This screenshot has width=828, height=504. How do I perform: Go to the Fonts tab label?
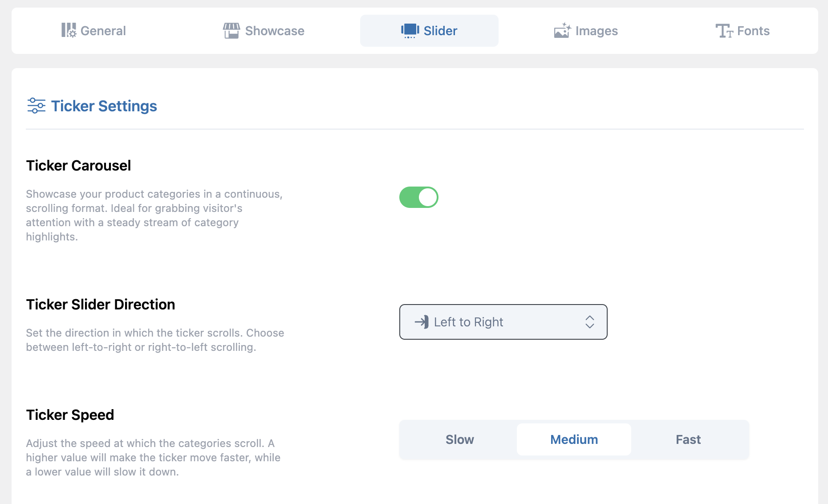753,31
